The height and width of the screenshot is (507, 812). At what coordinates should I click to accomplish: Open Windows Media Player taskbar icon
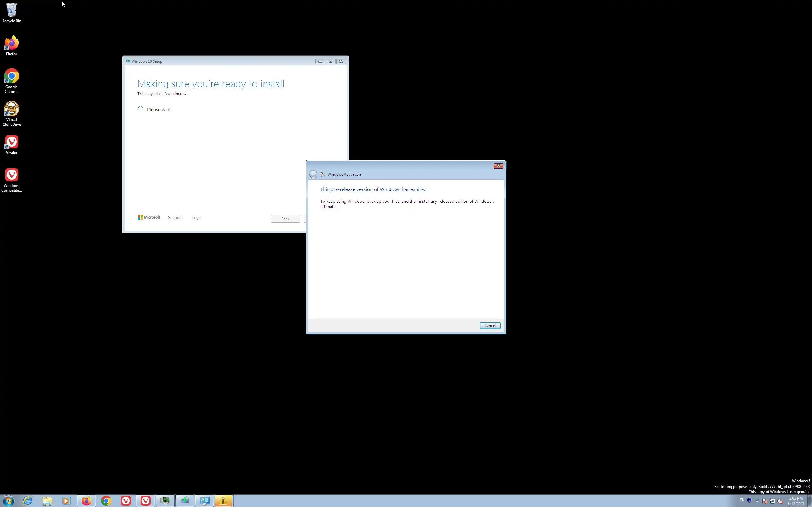66,501
